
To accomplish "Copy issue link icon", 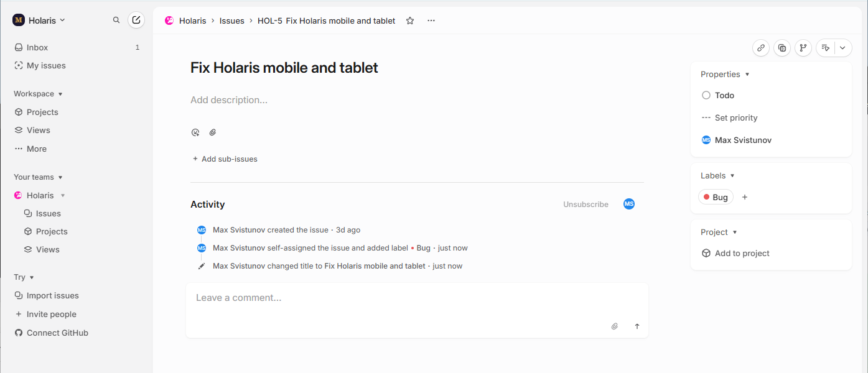I will pyautogui.click(x=761, y=48).
